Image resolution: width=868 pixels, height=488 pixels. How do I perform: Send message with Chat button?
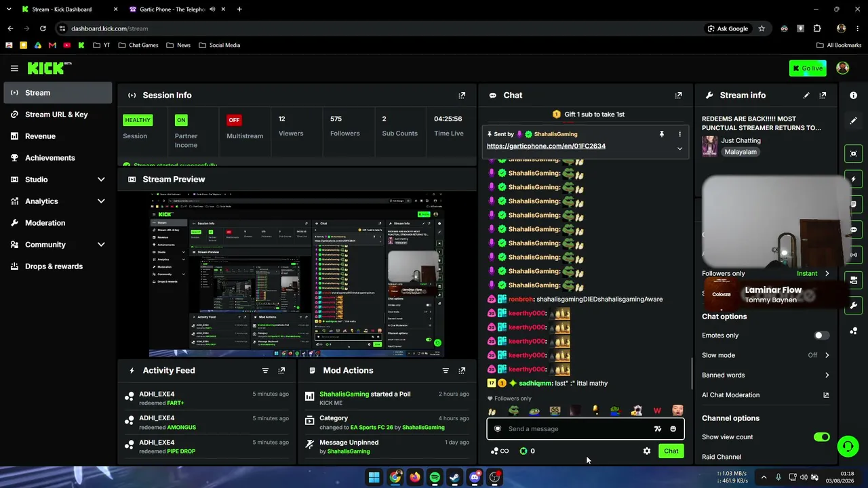point(671,451)
